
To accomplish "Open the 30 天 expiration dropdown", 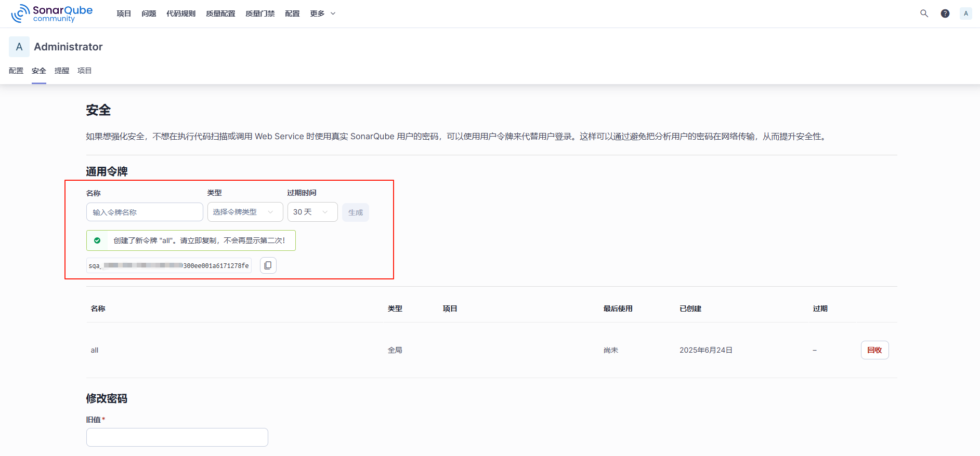I will pyautogui.click(x=312, y=212).
